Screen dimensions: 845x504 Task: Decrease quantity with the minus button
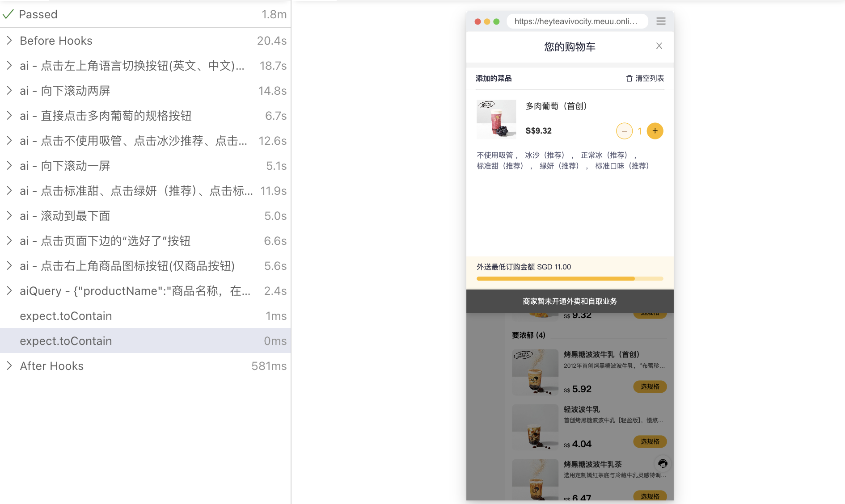(x=624, y=131)
